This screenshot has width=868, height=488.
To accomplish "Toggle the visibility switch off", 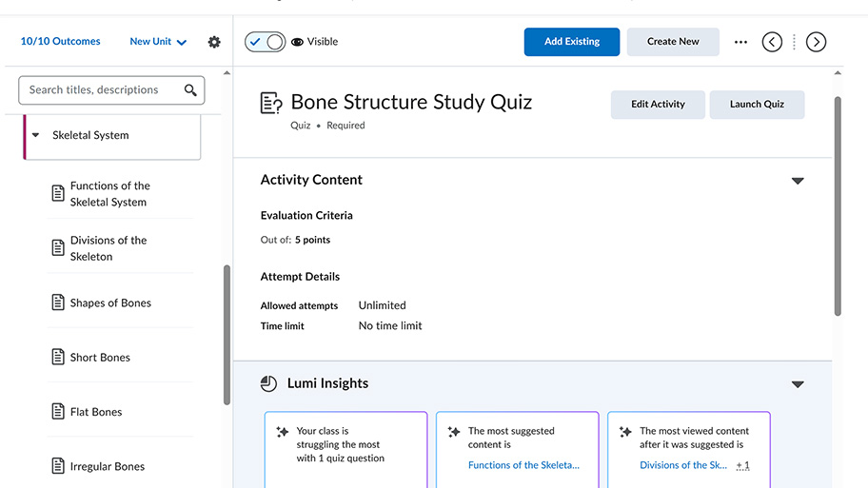I will point(266,42).
